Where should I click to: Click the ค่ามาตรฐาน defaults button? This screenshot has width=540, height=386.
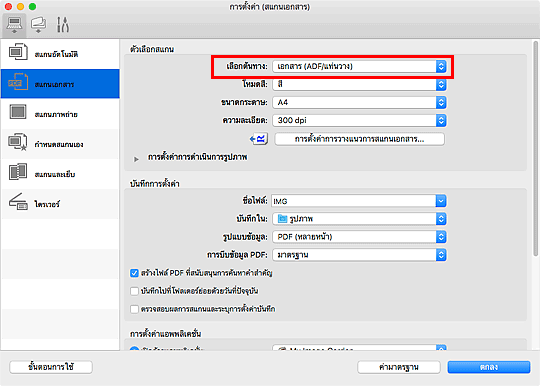coord(399,367)
